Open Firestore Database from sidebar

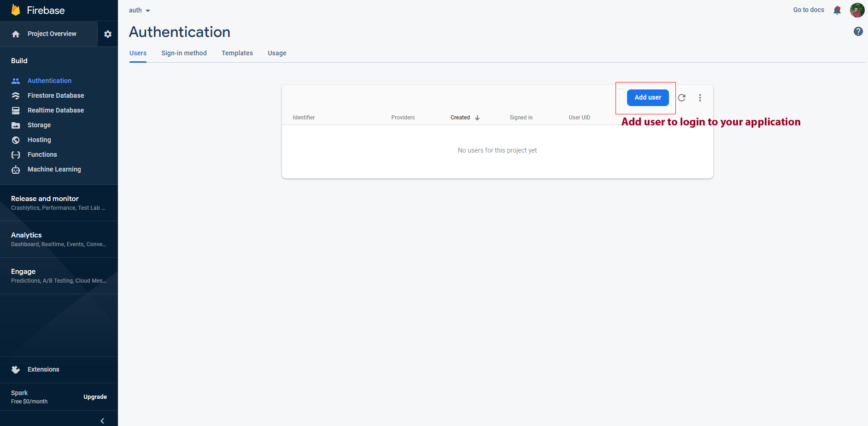pyautogui.click(x=56, y=95)
